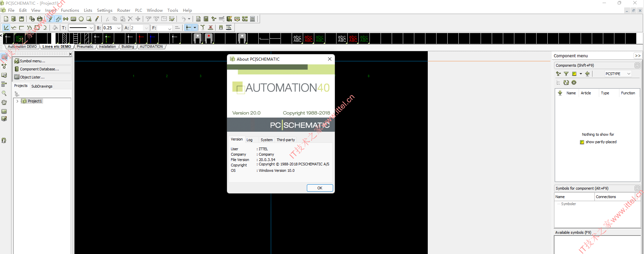This screenshot has width=644, height=254.
Task: Click the Pencil drawing tool icon
Action: pyautogui.click(x=97, y=19)
